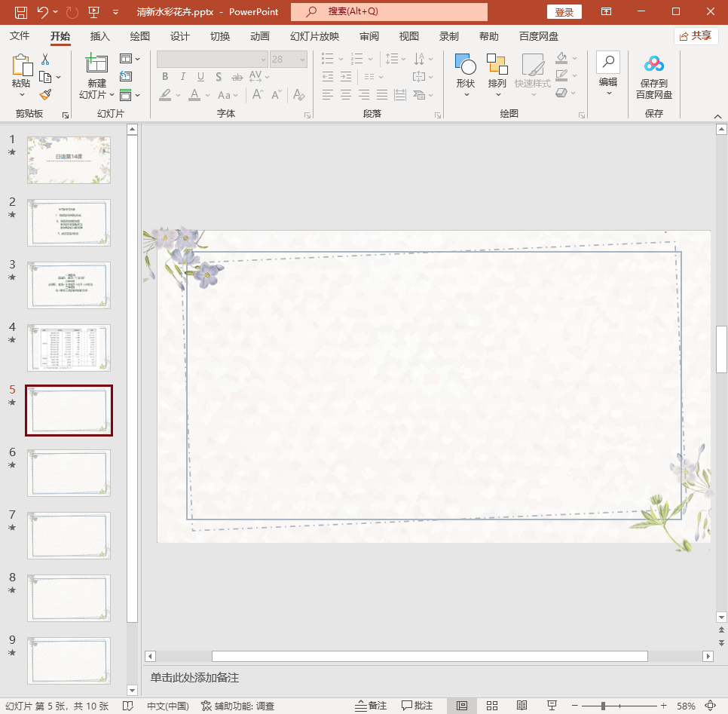Switch to the Animations tab
The height and width of the screenshot is (714, 728).
pyautogui.click(x=260, y=36)
